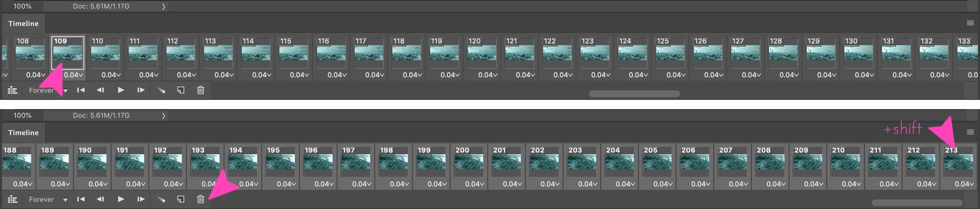The width and height of the screenshot is (980, 209).
Task: Open bottom Timeline panel flyout menu
Action: click(x=970, y=132)
